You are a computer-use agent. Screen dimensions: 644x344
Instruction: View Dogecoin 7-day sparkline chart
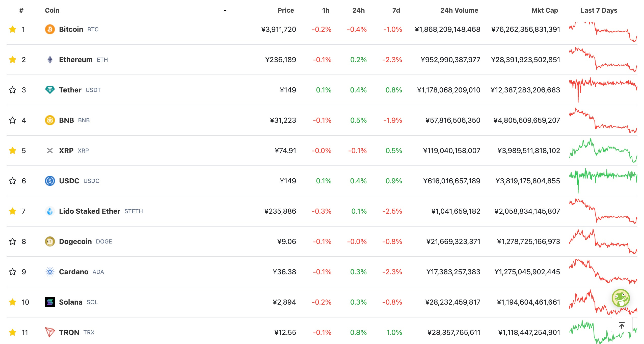click(603, 241)
